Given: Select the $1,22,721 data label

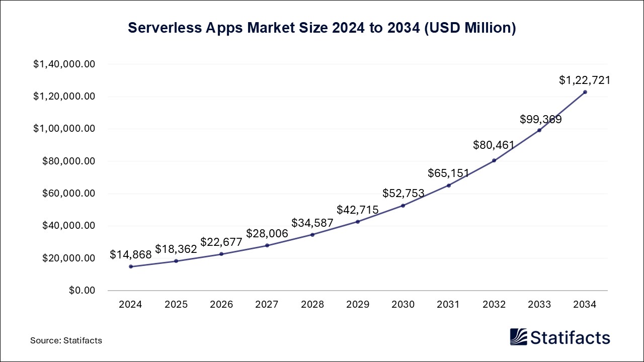Looking at the screenshot, I should point(585,80).
